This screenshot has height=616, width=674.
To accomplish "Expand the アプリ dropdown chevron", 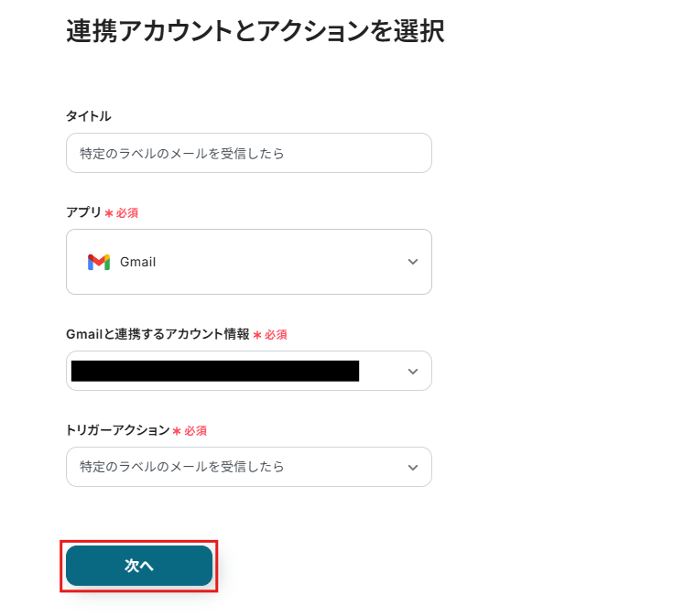I will click(413, 262).
